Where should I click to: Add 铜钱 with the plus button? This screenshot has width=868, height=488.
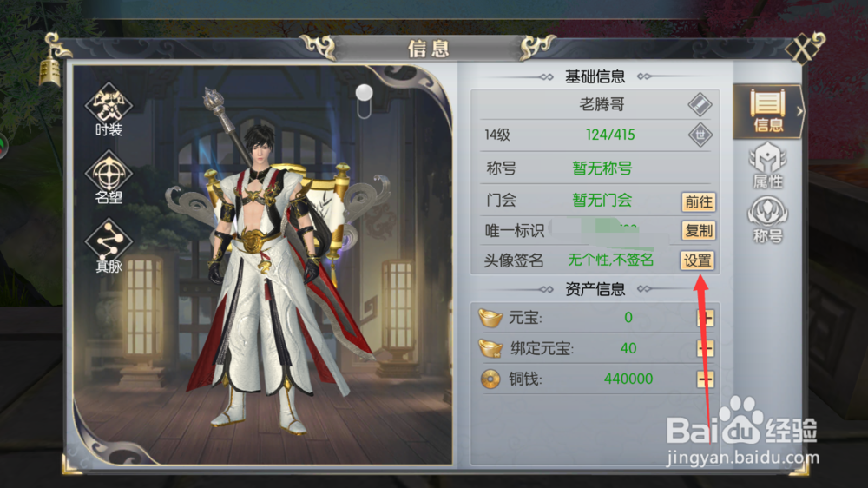click(705, 379)
